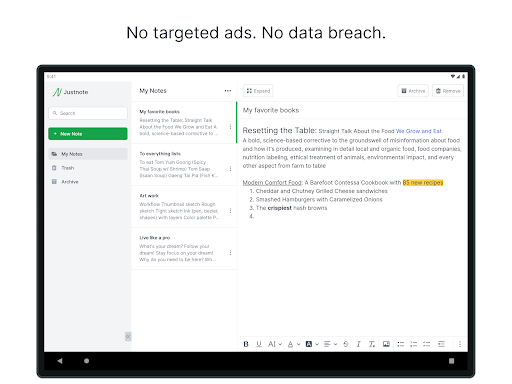The width and height of the screenshot is (512, 384).
Task: Open the background highlight color dropdown
Action: click(312, 344)
